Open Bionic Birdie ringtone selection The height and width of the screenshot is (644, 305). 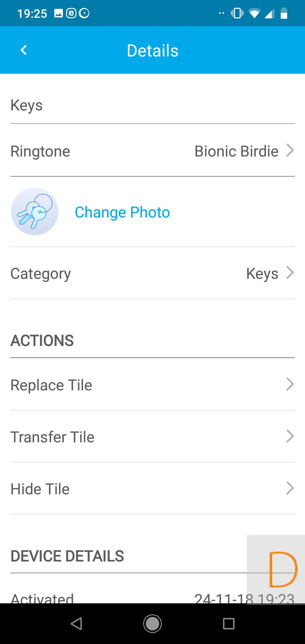[x=236, y=151]
